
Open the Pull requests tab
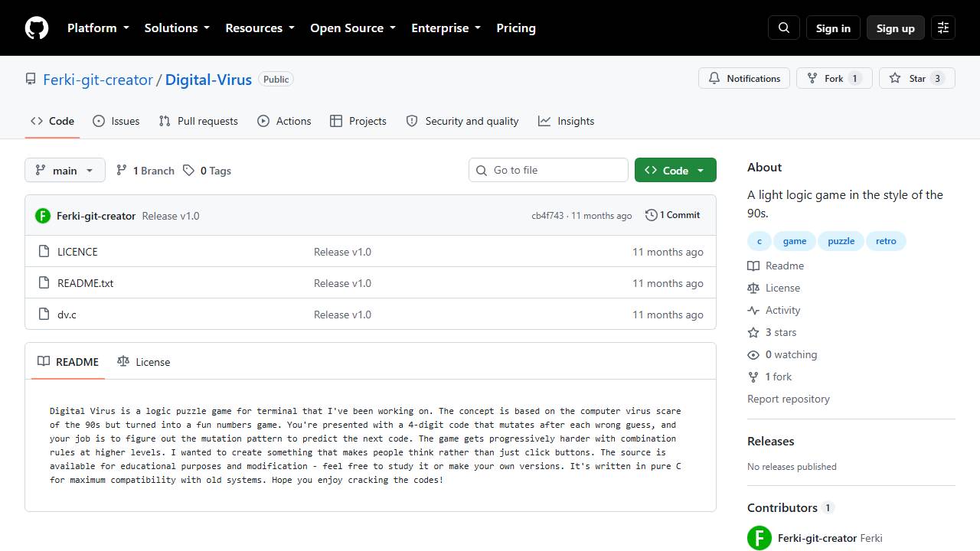pyautogui.click(x=198, y=121)
